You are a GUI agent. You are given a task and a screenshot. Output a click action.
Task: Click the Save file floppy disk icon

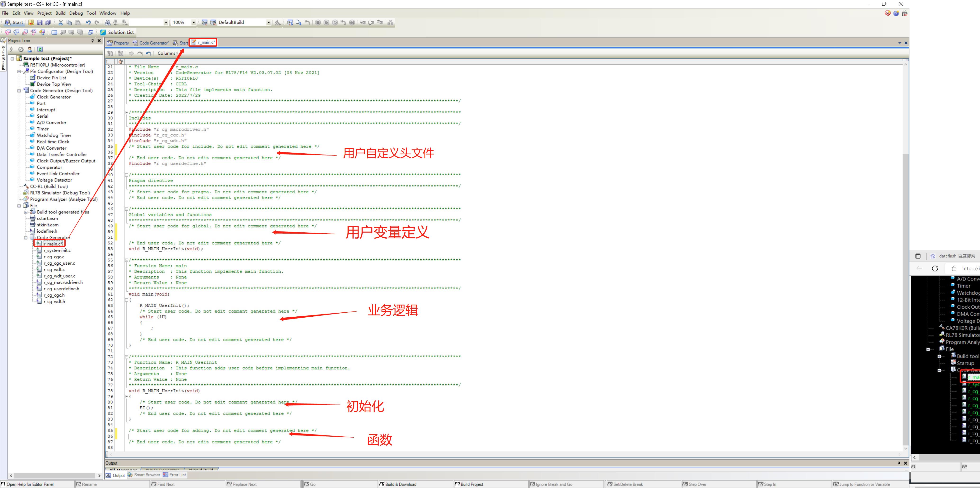click(40, 22)
